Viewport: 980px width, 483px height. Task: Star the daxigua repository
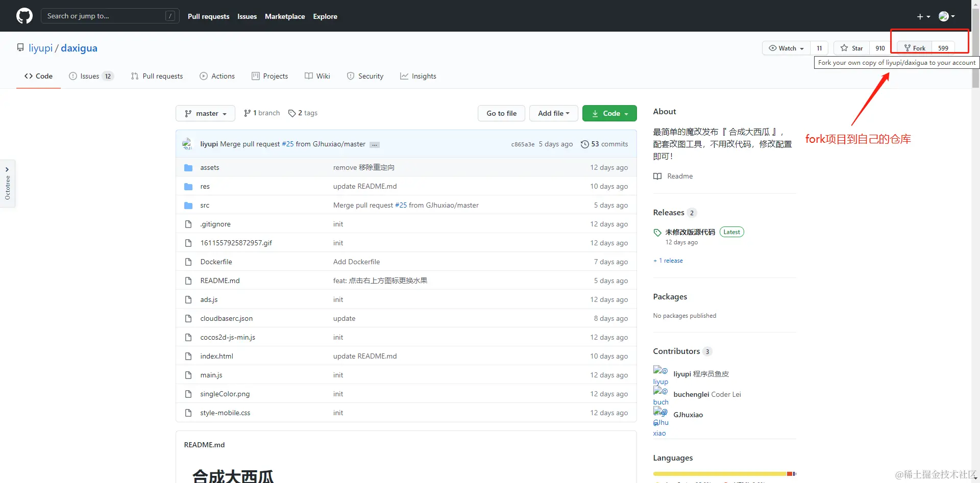tap(852, 48)
